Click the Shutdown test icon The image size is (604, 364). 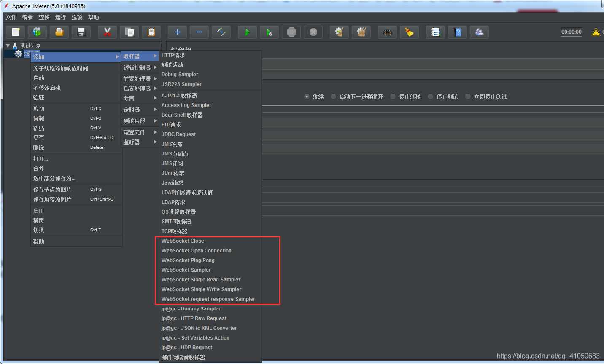click(x=313, y=32)
